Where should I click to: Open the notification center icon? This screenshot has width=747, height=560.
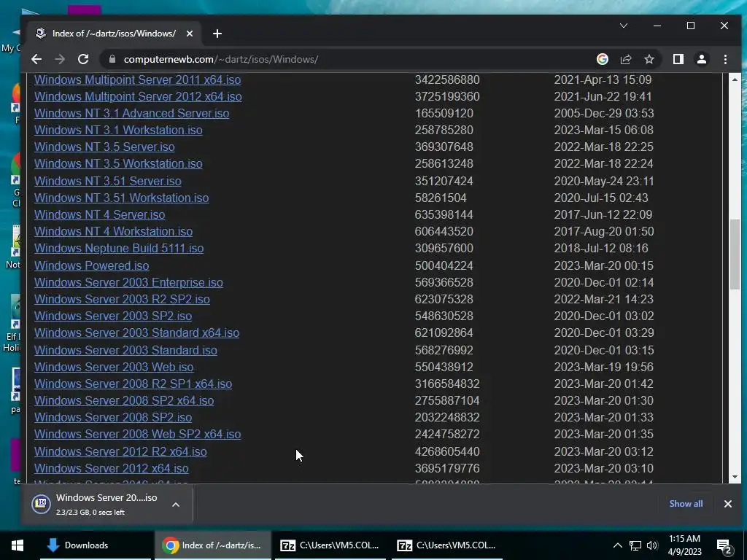(724, 545)
